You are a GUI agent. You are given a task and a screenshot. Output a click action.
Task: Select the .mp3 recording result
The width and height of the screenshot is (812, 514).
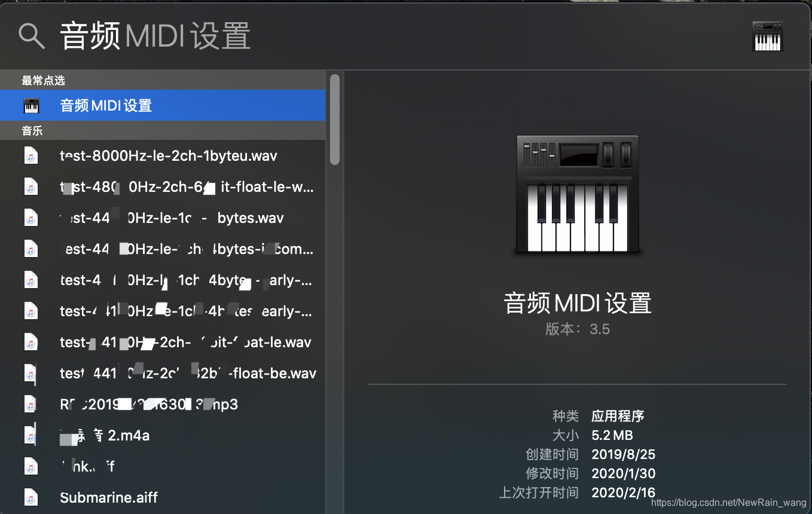[x=163, y=404]
